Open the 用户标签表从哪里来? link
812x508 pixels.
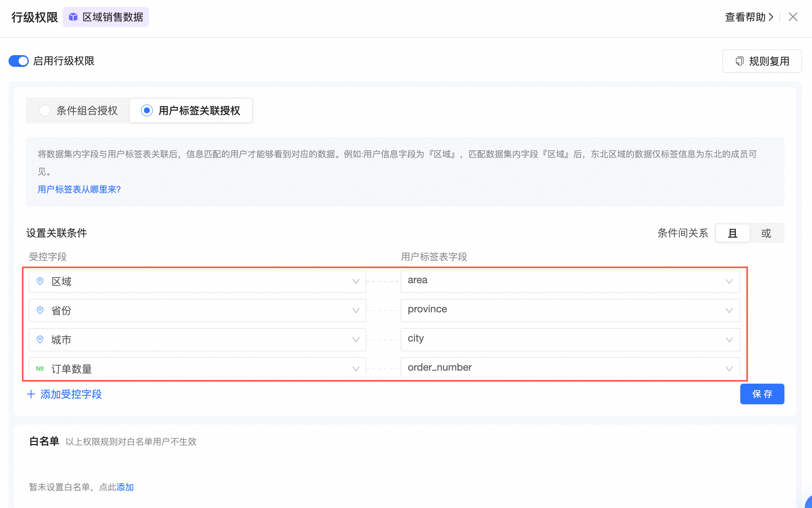point(79,189)
